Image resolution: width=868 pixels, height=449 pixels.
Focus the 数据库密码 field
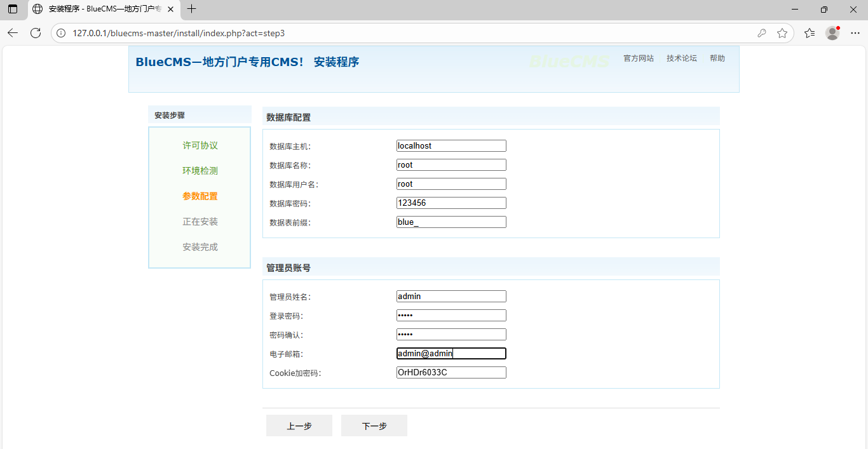(451, 203)
